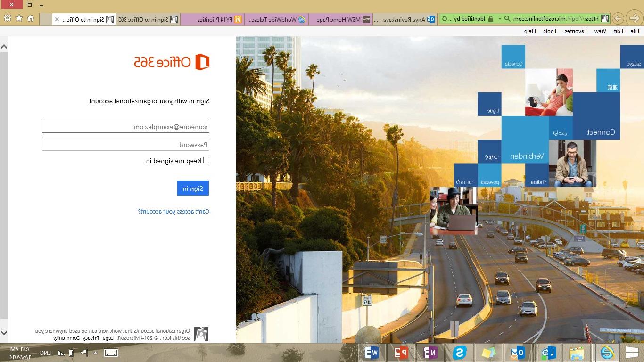Click the Refresh icon in address bar

(x=444, y=19)
